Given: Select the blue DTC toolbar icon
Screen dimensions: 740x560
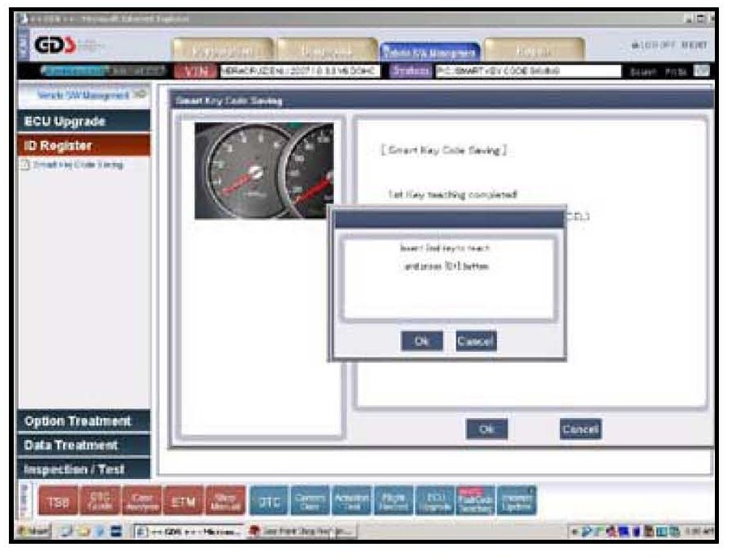Looking at the screenshot, I should tap(268, 501).
